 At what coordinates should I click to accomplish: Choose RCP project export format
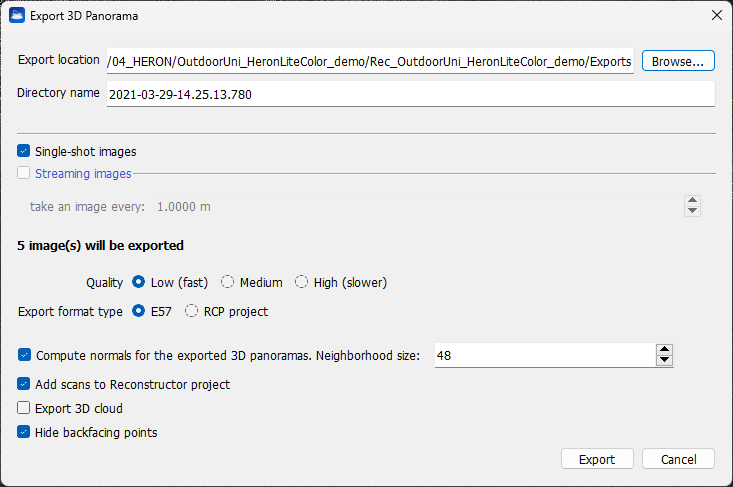point(191,312)
